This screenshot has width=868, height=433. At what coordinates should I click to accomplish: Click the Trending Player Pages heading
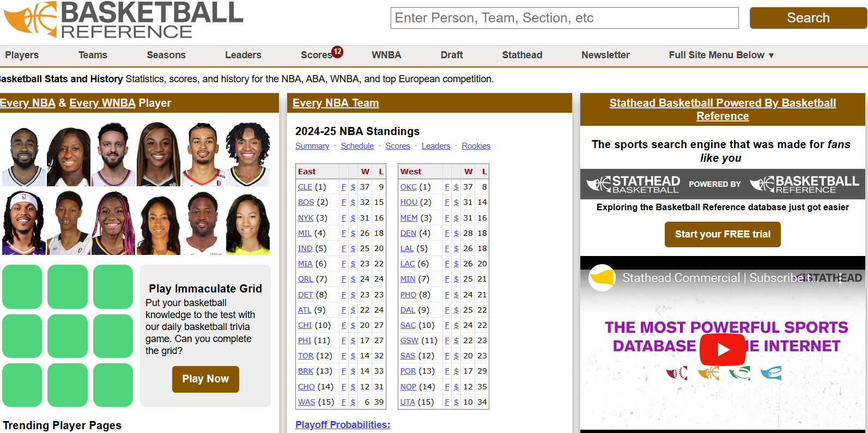pyautogui.click(x=62, y=425)
